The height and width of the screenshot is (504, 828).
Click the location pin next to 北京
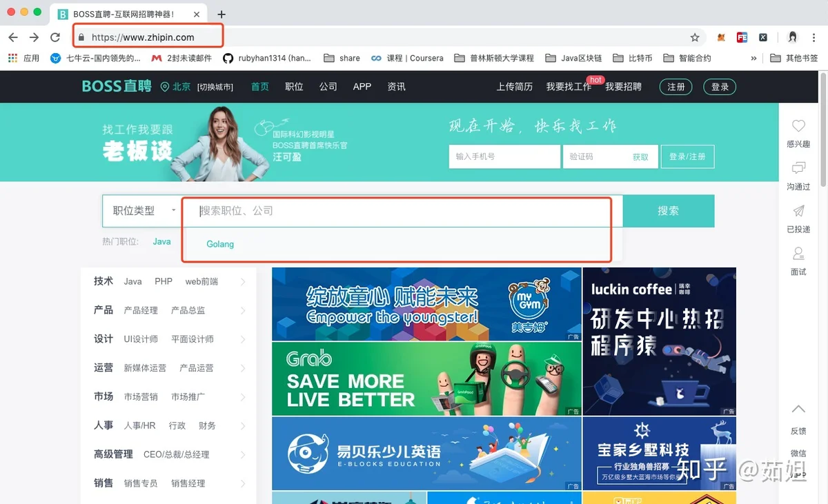pos(164,87)
